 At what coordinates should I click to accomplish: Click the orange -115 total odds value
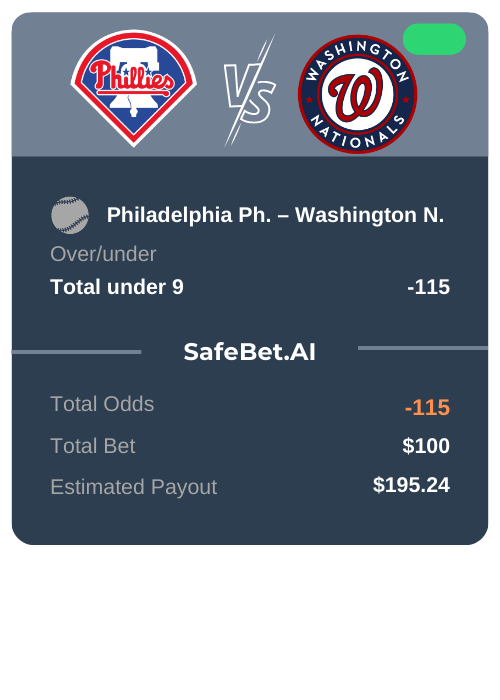click(427, 408)
